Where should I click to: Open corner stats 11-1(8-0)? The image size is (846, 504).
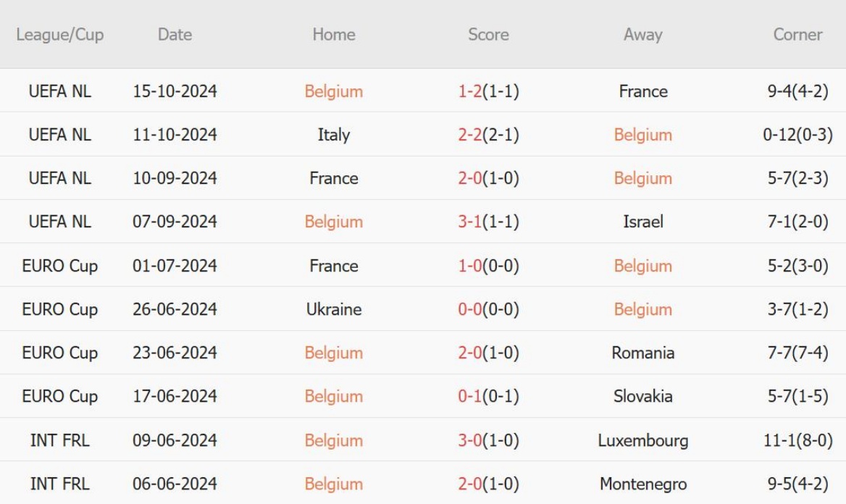tap(797, 440)
